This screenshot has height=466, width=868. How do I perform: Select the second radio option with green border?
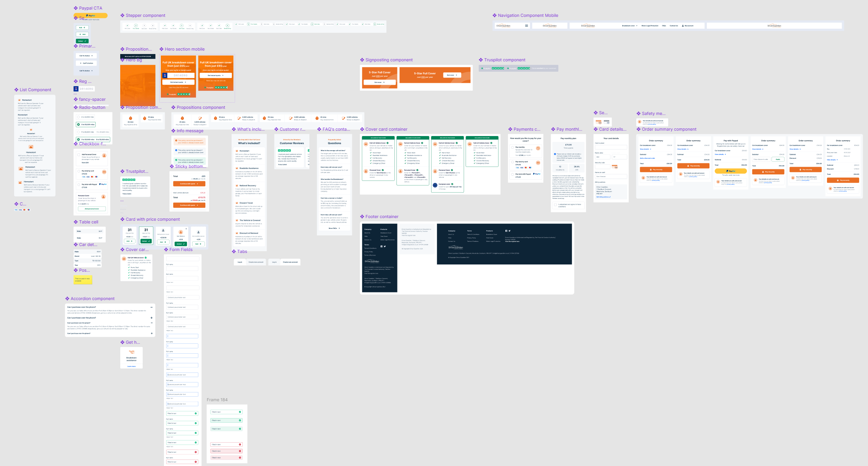85,125
